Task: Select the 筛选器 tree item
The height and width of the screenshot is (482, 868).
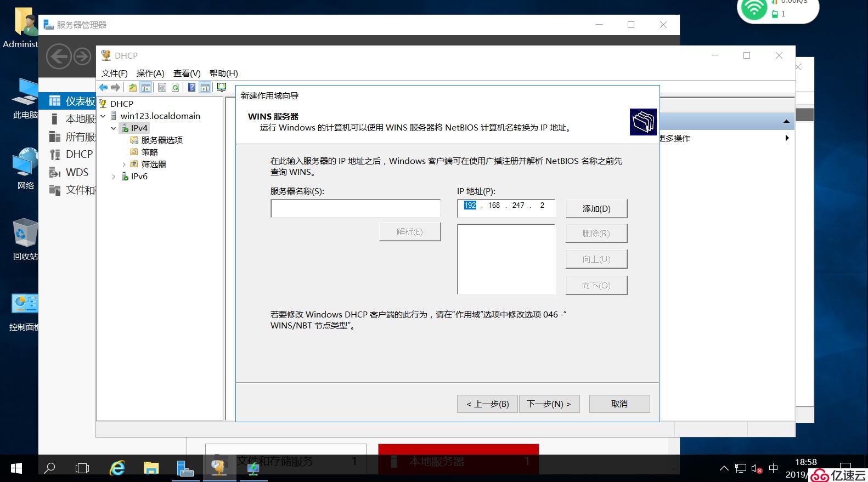Action: point(154,164)
